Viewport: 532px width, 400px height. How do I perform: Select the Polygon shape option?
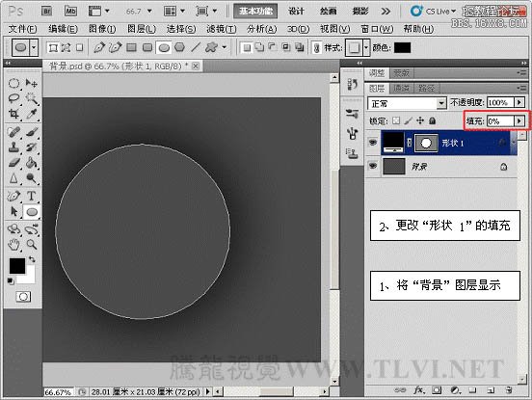pyautogui.click(x=179, y=47)
